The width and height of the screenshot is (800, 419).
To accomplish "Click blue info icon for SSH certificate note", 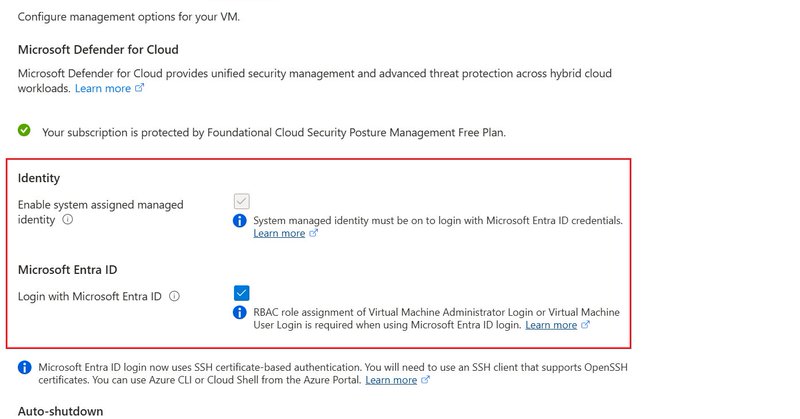I will click(x=24, y=367).
